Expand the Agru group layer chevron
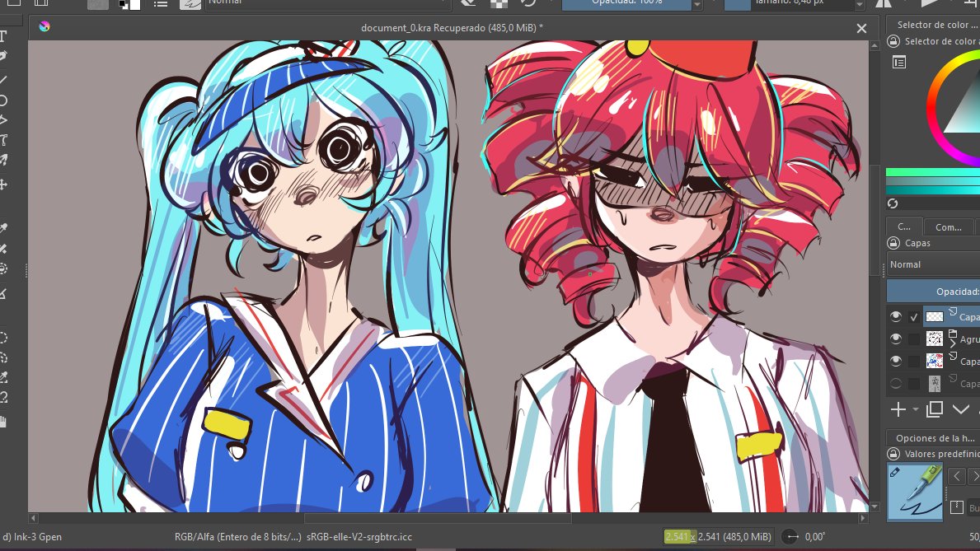980x551 pixels. 954,344
